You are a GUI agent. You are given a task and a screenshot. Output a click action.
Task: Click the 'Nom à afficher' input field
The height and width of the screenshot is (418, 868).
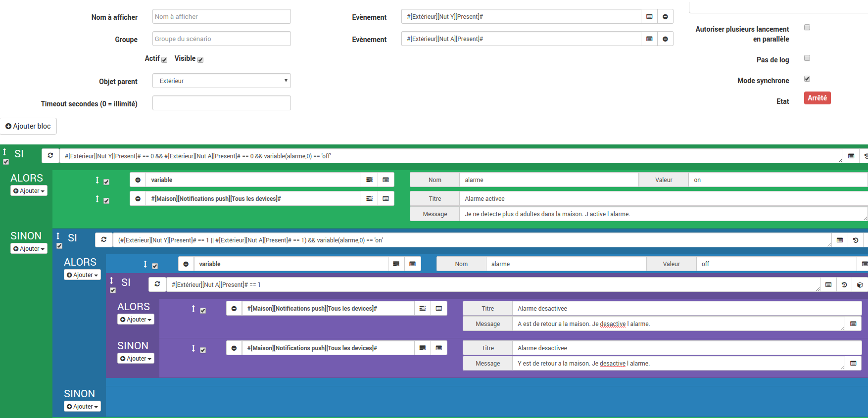222,17
